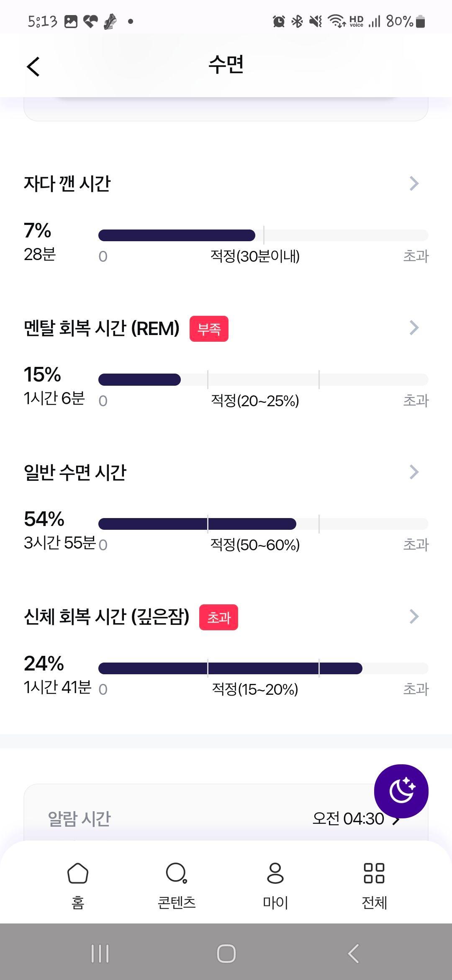Screen dimensions: 452x980
Task: Tap Android system back button
Action: coord(353,954)
